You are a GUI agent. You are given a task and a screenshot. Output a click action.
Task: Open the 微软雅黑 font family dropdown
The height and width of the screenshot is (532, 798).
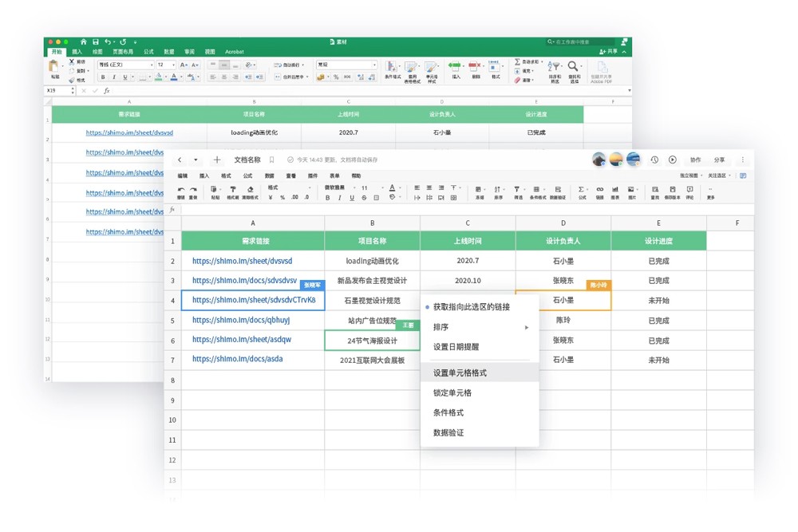[338, 188]
